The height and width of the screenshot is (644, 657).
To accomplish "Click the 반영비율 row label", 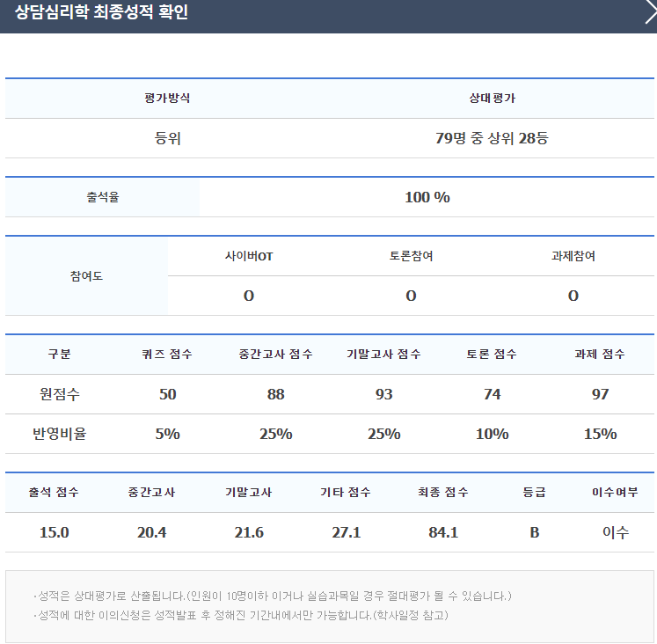I will (60, 434).
